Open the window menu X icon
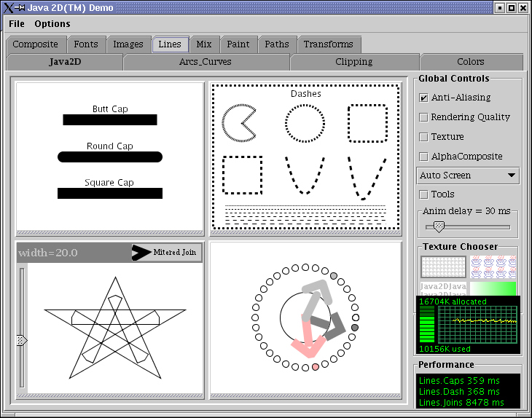The image size is (532, 418). point(8,7)
